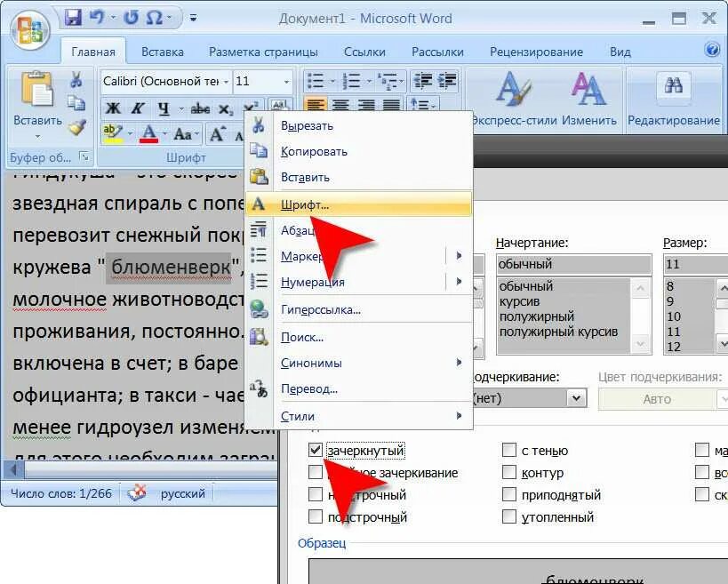
Task: Switch to the Рецензирование tab
Action: pyautogui.click(x=536, y=52)
